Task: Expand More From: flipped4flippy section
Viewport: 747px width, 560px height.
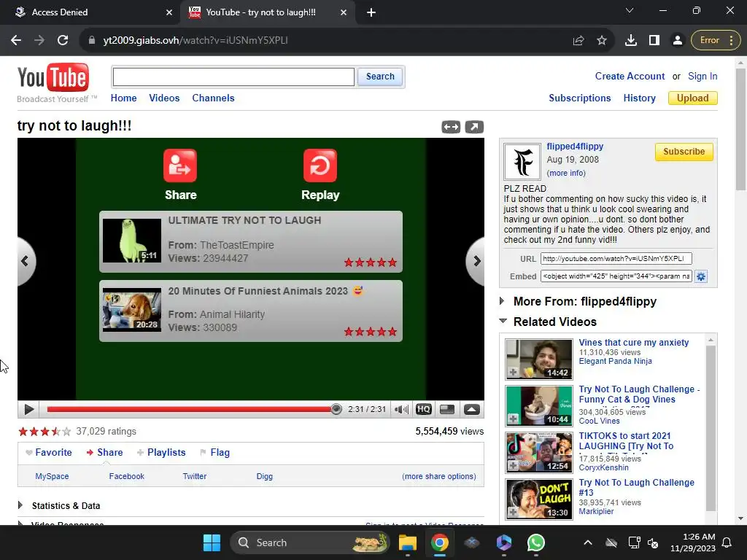Action: click(502, 301)
